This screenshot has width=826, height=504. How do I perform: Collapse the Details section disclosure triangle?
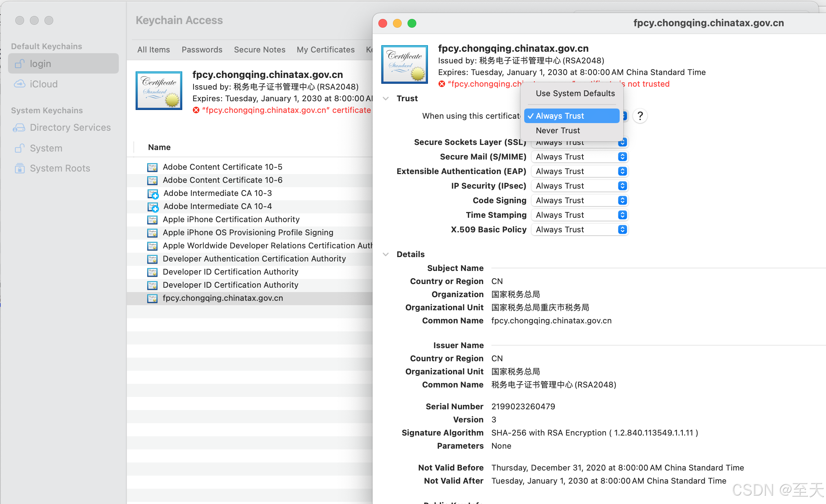coord(386,255)
